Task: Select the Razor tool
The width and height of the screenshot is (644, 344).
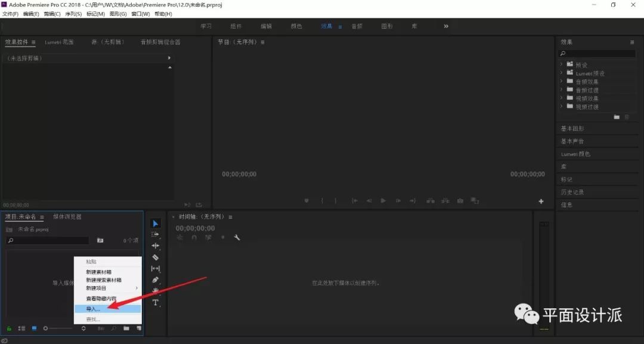Action: (155, 258)
